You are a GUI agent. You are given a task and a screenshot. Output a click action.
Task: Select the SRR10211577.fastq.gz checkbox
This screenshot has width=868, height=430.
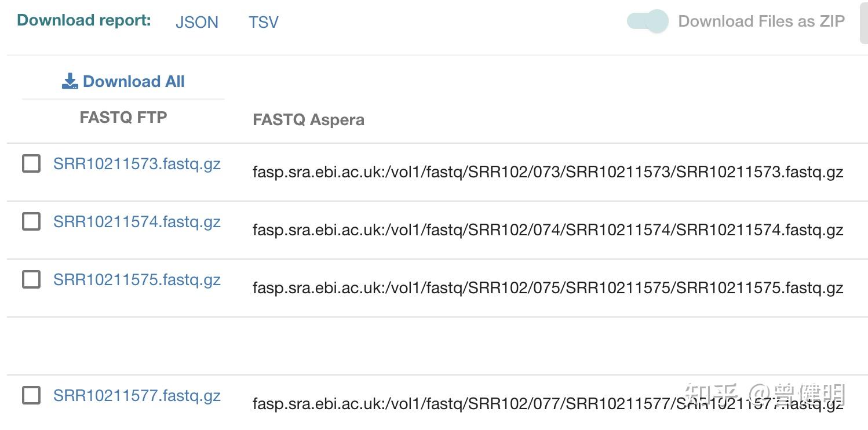(31, 395)
